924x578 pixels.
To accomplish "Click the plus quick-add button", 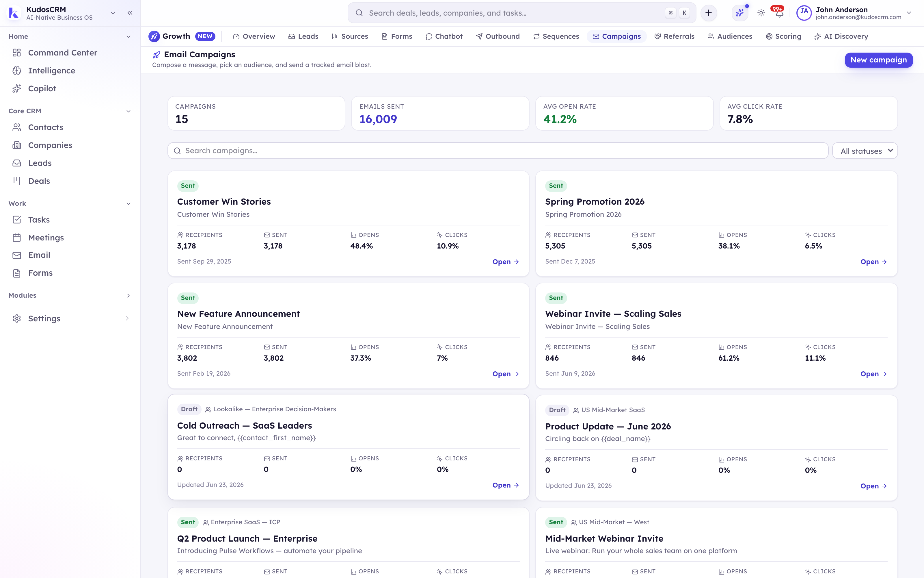I will [x=708, y=13].
